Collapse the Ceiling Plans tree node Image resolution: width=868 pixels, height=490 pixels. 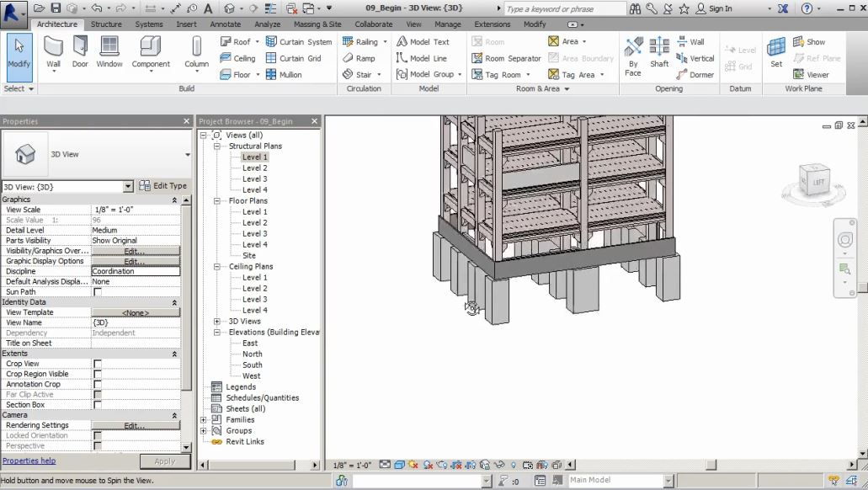[217, 266]
